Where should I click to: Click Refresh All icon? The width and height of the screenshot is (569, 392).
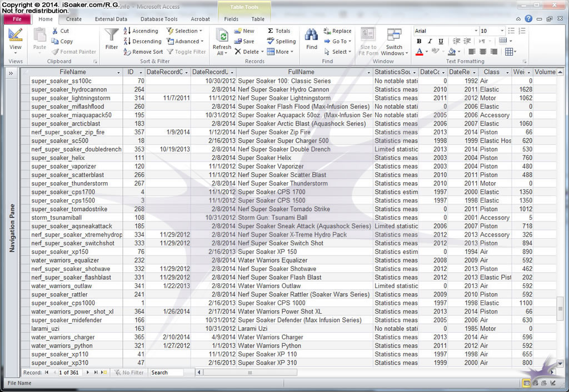tap(222, 36)
